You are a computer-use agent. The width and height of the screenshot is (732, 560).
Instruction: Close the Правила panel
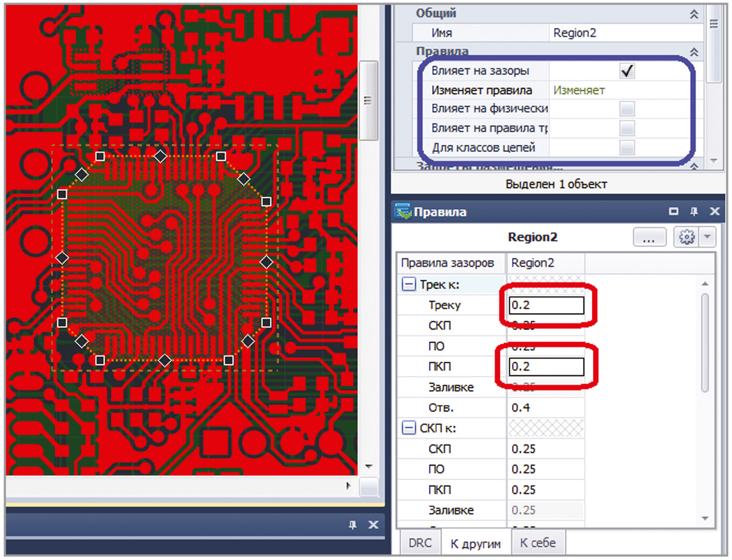point(714,211)
